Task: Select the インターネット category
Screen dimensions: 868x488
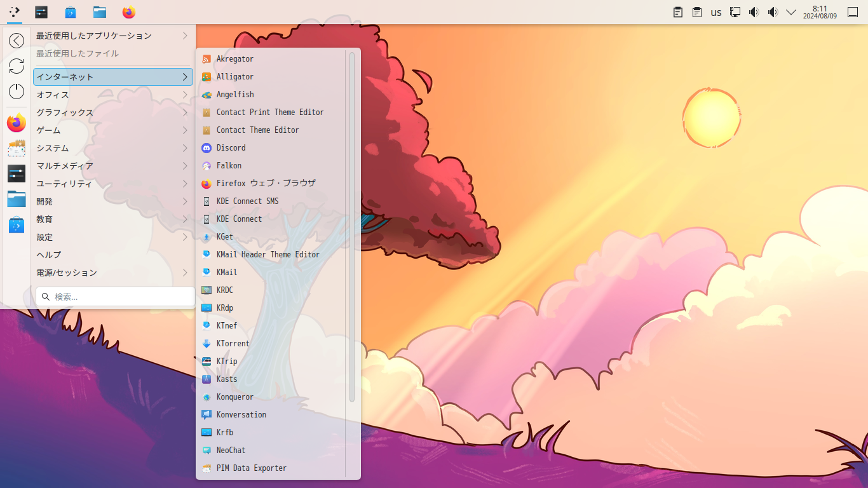Action: [113, 77]
